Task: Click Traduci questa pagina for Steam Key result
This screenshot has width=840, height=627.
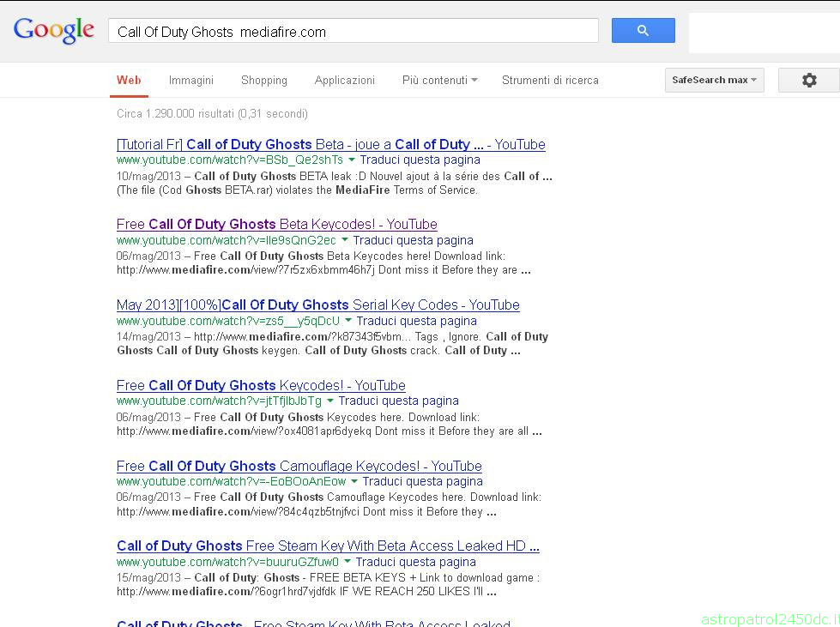Action: coord(416,562)
